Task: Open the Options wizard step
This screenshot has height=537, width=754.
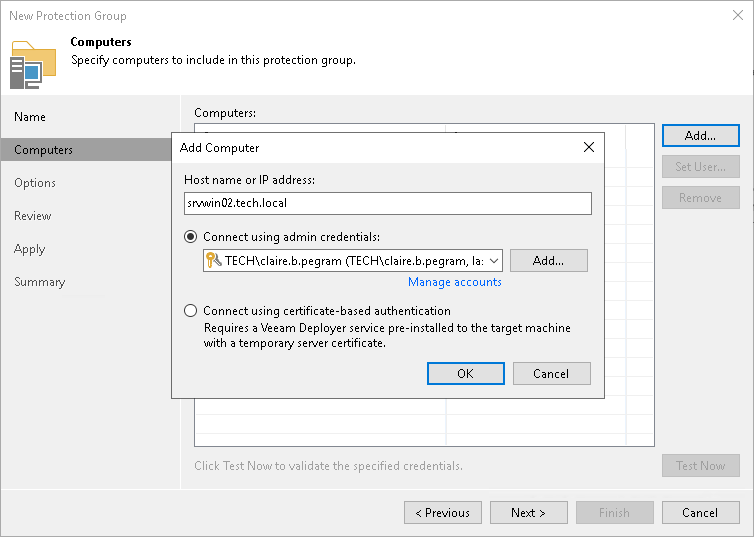Action: click(35, 183)
